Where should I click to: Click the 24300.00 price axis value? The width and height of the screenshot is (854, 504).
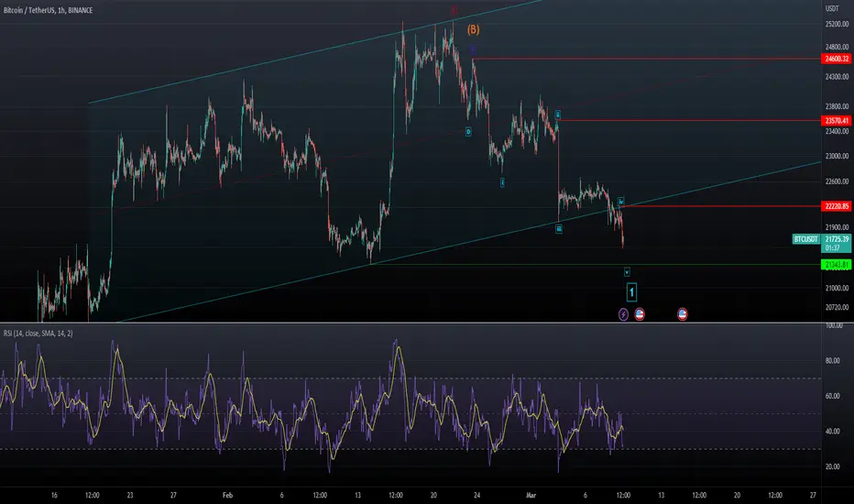pos(837,77)
